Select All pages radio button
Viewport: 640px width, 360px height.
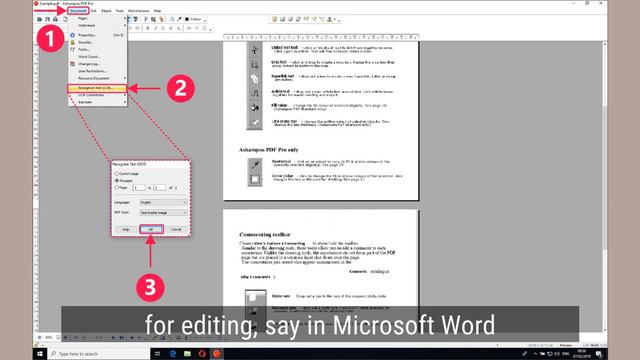click(117, 180)
